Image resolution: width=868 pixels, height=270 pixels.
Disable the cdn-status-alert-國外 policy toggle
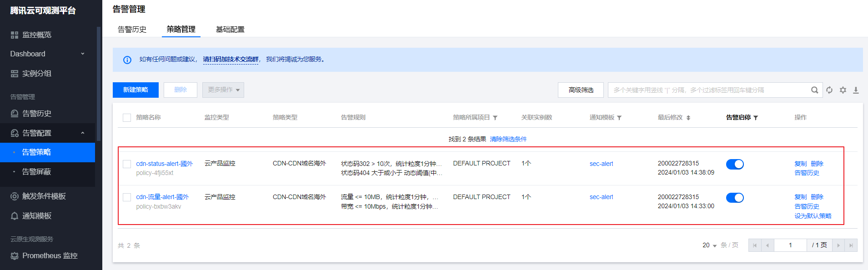(x=735, y=164)
